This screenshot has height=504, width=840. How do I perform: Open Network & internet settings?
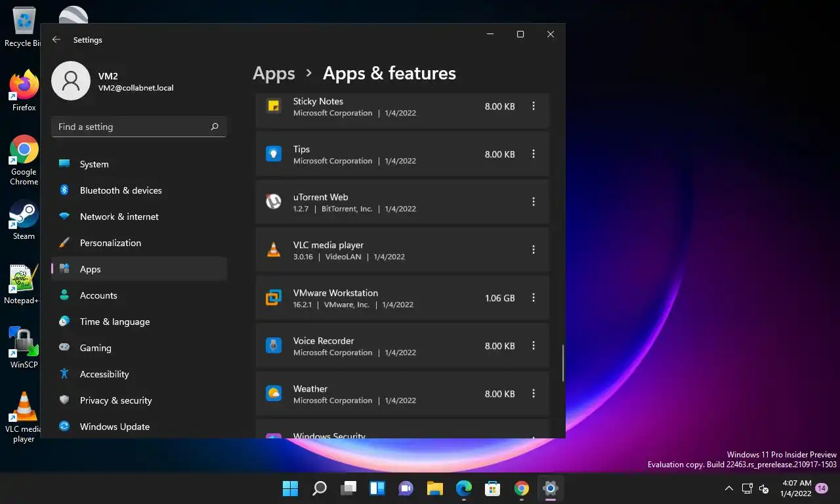coord(139,217)
